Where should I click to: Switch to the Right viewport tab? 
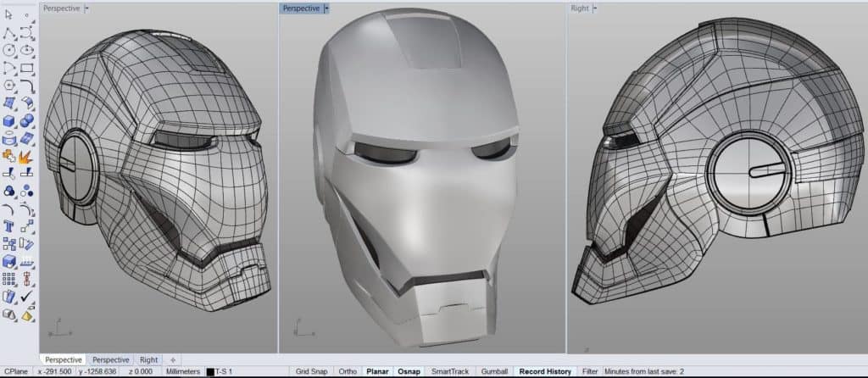(148, 359)
